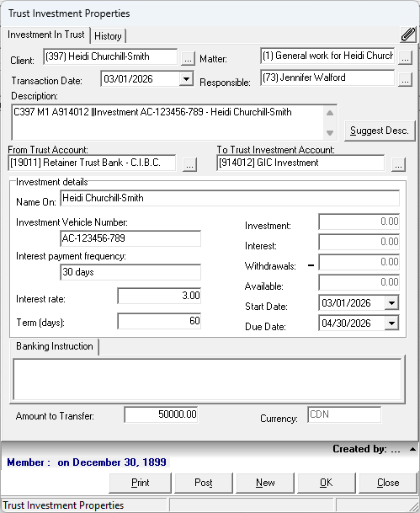Image resolution: width=420 pixels, height=513 pixels.
Task: Click the Name On field
Action: click(x=230, y=198)
